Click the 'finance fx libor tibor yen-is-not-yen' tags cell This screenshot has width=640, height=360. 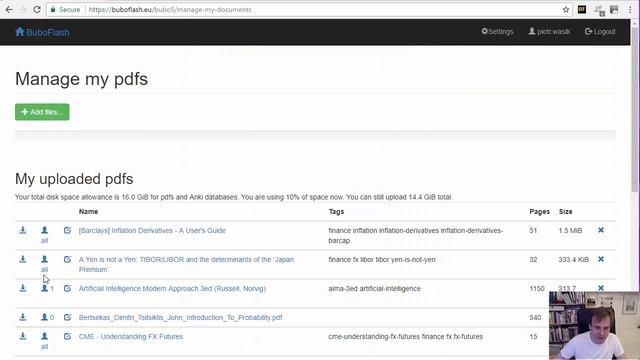point(382,259)
